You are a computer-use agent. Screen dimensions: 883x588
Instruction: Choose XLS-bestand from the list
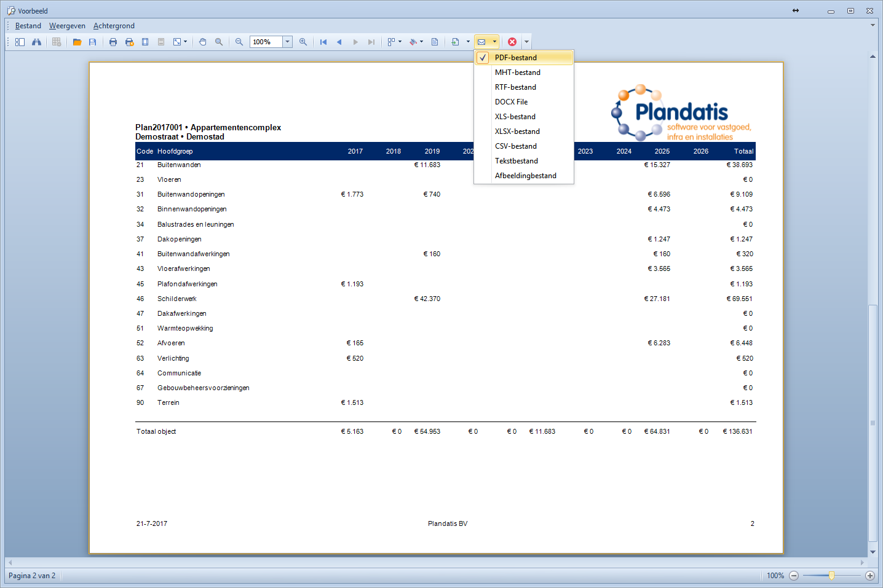coord(524,117)
